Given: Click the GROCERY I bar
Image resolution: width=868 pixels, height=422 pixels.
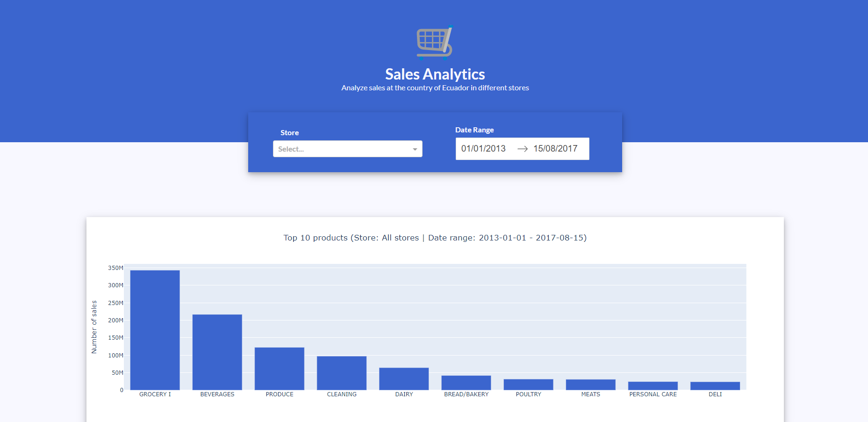Looking at the screenshot, I should click(x=155, y=330).
